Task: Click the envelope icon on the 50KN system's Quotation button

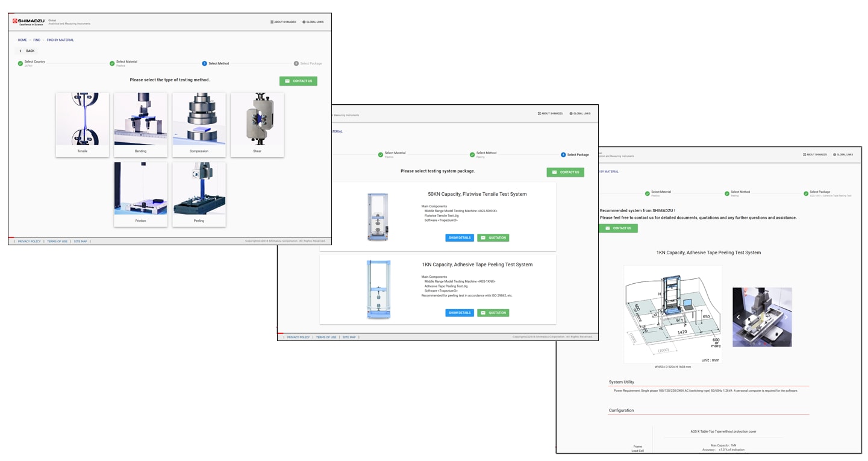Action: coord(483,238)
